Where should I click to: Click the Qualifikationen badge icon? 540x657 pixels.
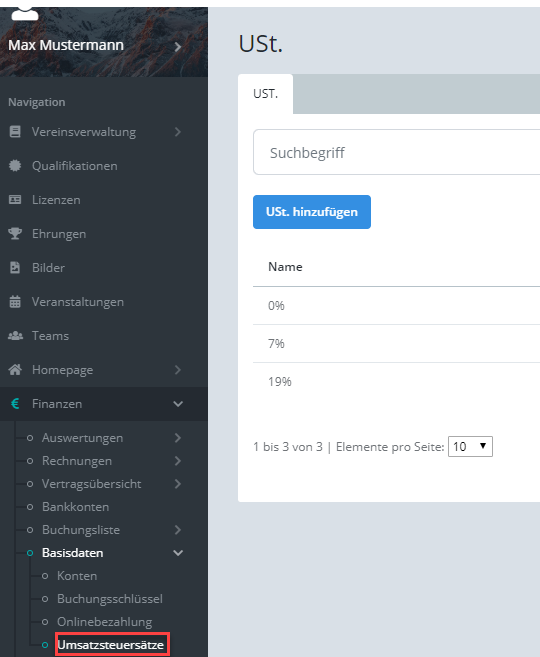pos(15,166)
